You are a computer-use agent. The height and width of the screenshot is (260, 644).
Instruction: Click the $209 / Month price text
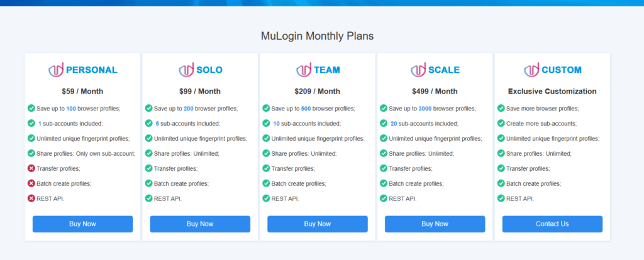(317, 91)
